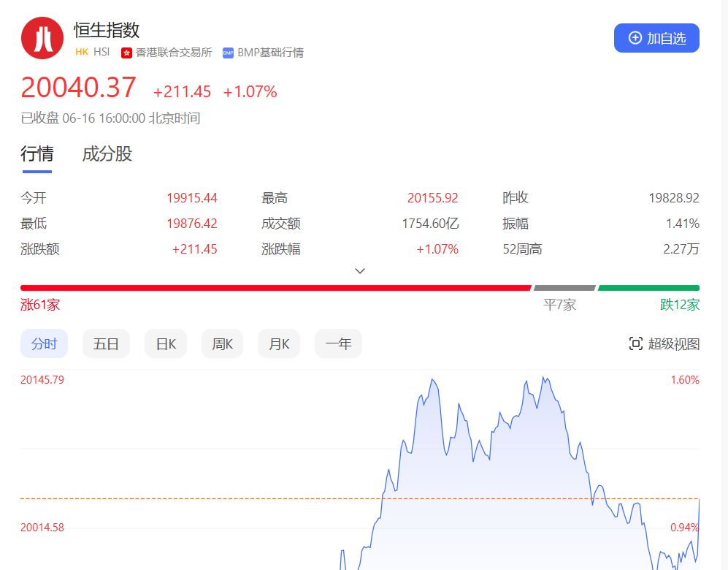The image size is (728, 570).
Task: Click the green 跌12家 decliners bar
Action: (648, 288)
